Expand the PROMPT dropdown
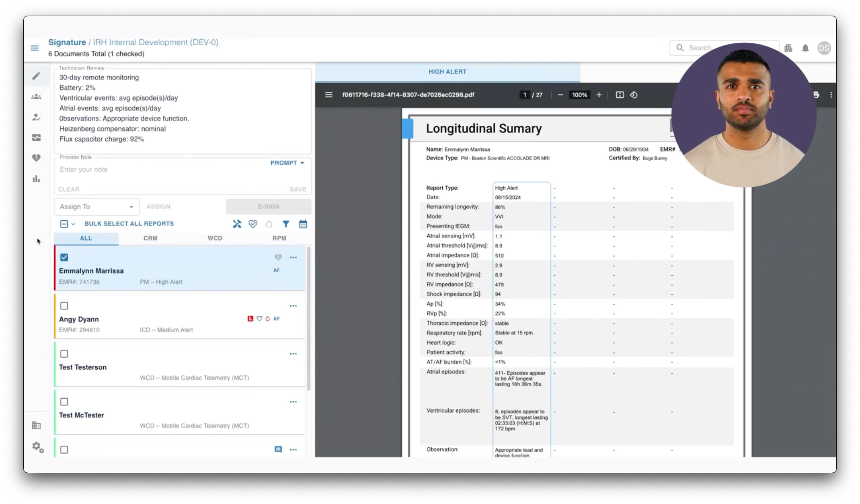 (x=287, y=163)
